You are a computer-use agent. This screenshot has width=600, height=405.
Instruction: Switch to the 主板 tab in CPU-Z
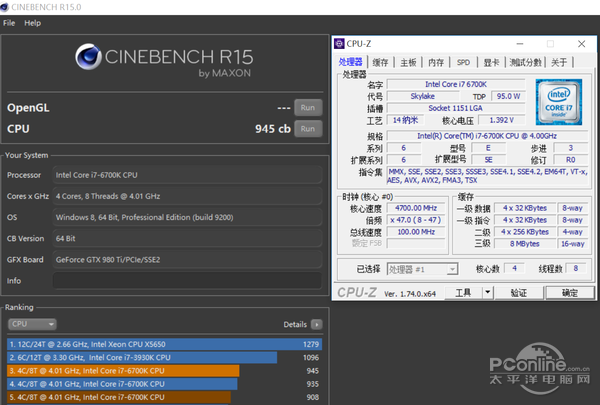(x=408, y=62)
